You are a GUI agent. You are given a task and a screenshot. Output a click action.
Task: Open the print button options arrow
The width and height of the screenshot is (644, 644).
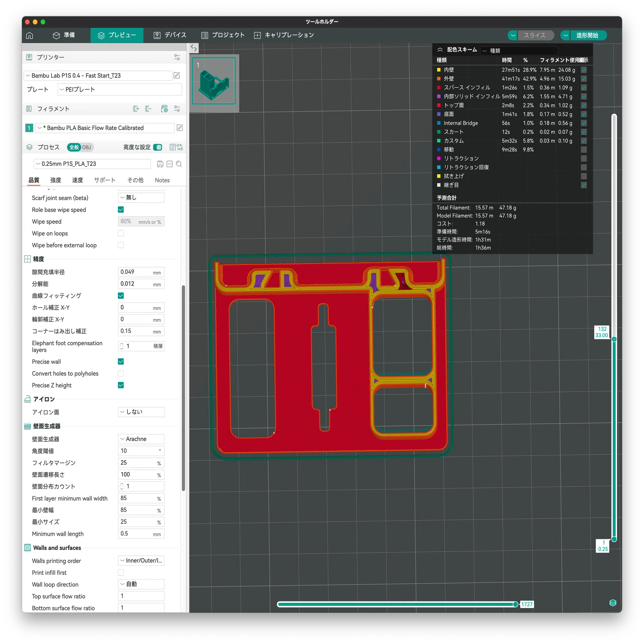pyautogui.click(x=566, y=35)
